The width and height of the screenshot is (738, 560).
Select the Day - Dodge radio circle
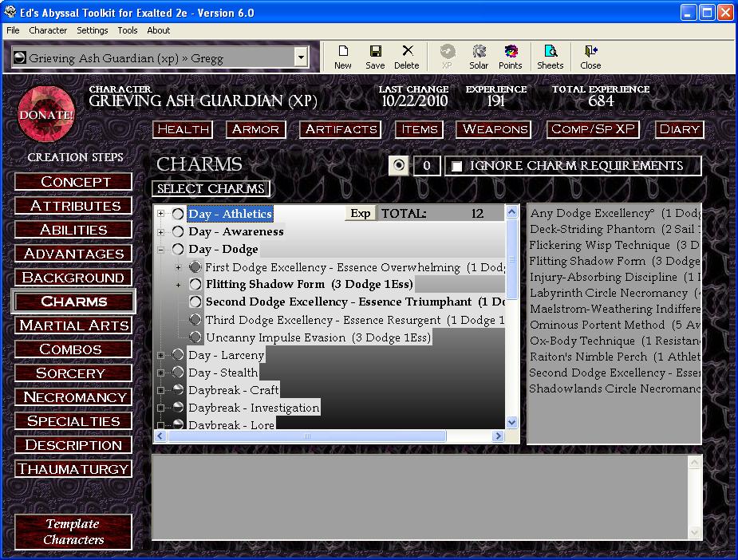(x=178, y=249)
